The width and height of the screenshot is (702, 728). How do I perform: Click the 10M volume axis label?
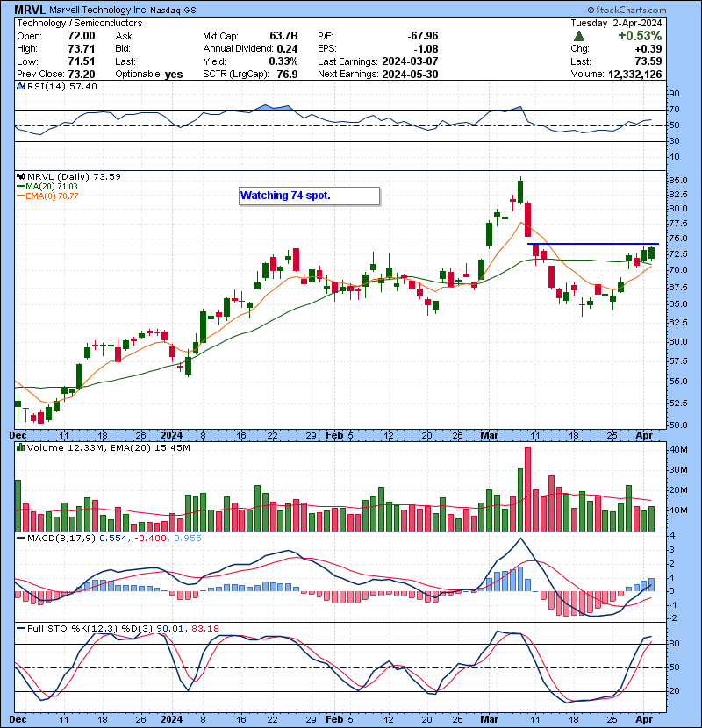click(678, 510)
